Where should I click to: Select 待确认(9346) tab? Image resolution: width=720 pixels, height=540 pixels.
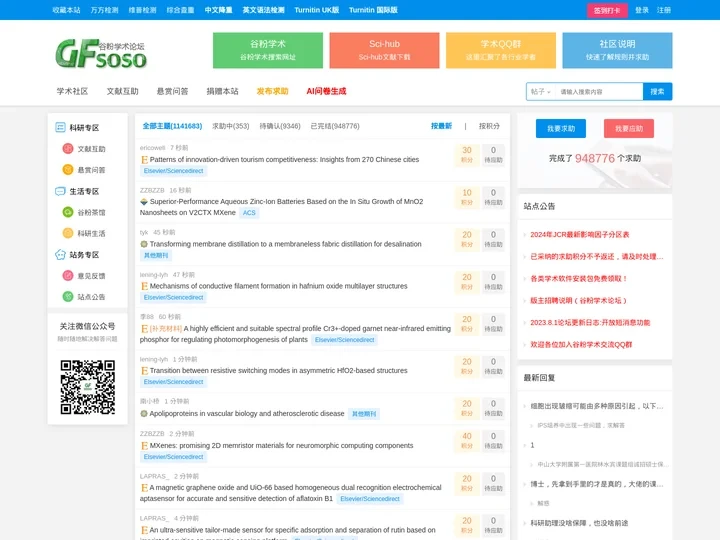280,126
